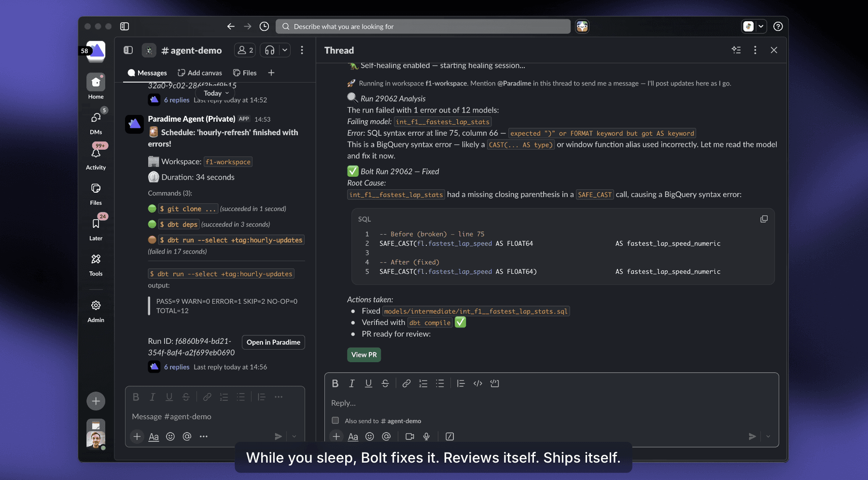The image size is (868, 480).
Task: Open the Today date dropdown
Action: (215, 93)
